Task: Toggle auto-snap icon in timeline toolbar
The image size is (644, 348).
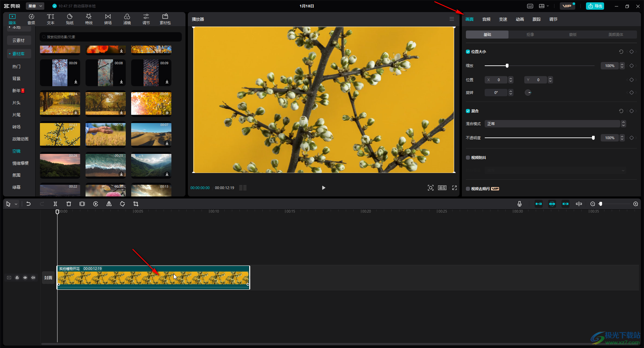Action: tap(552, 204)
